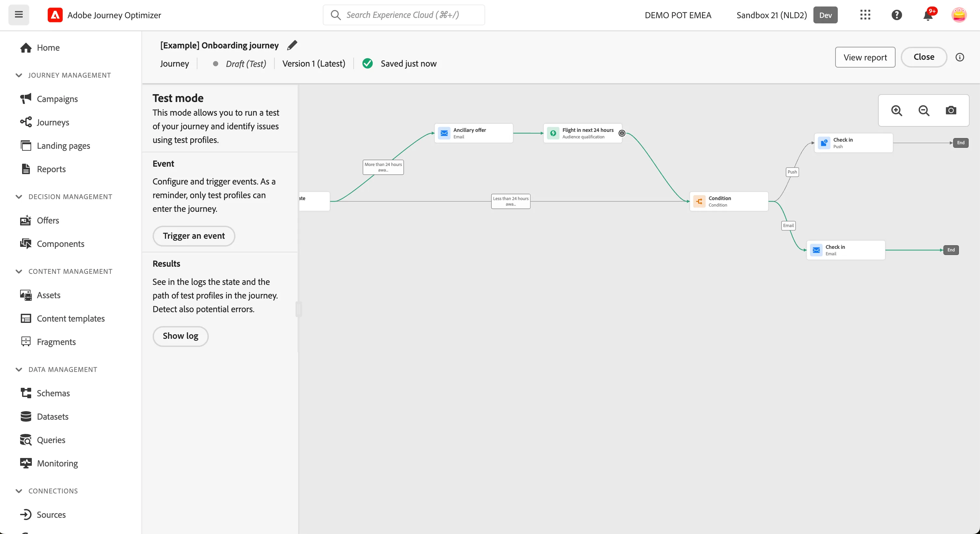Select the Condition activity node
980x534 pixels.
pyautogui.click(x=729, y=201)
